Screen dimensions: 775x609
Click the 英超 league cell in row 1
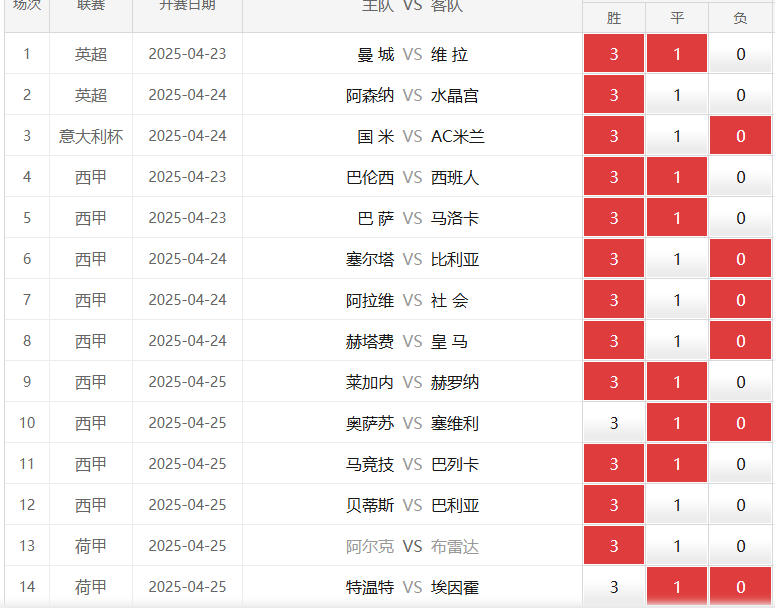tap(91, 54)
